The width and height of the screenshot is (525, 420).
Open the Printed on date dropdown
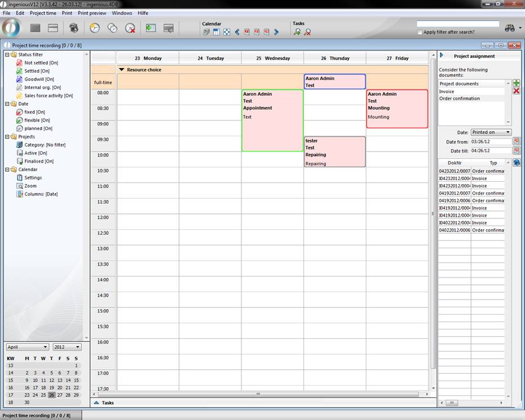[491, 132]
